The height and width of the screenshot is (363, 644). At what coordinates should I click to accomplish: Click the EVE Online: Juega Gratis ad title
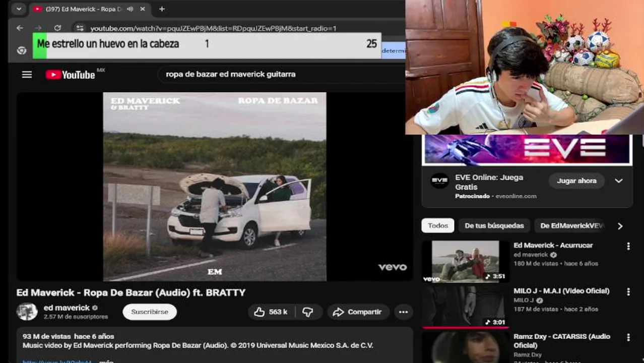[x=489, y=182]
